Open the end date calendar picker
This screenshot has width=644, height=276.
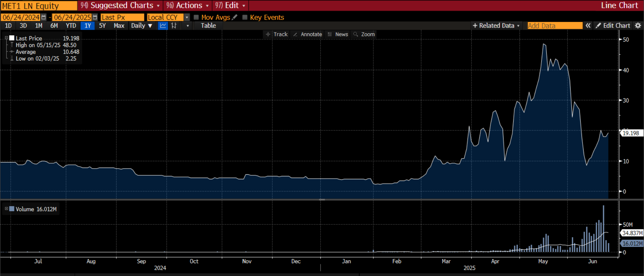(95, 17)
